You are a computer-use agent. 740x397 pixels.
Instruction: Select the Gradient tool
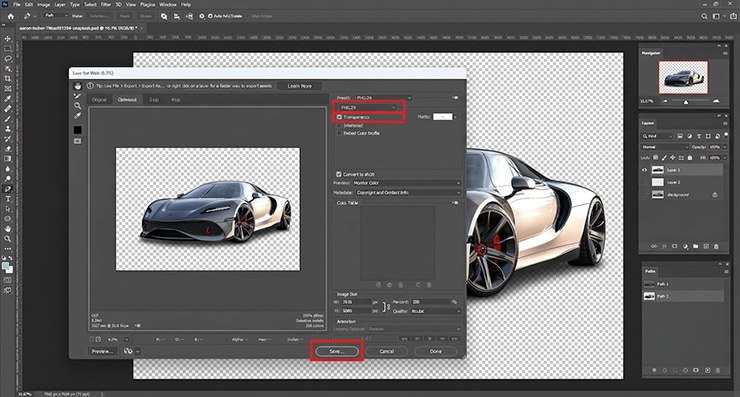point(8,159)
